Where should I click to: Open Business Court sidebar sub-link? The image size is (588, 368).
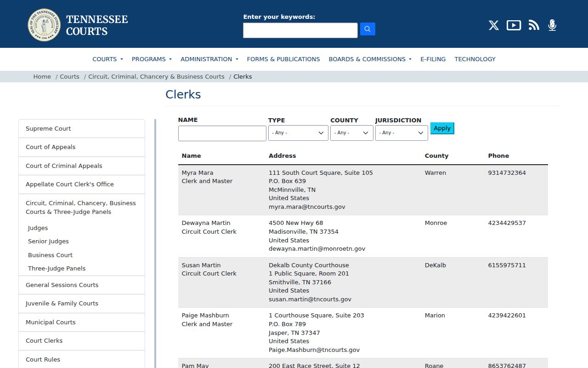(50, 255)
